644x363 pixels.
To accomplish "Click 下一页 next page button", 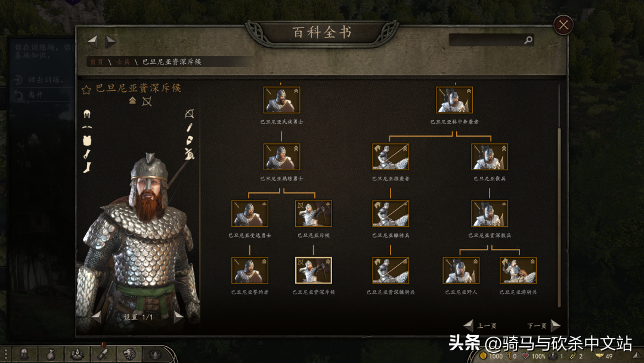I will click(x=543, y=325).
